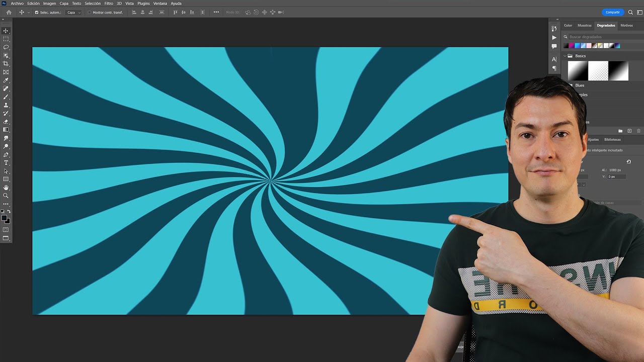Select the Eyedropper tool
This screenshot has width=644, height=362.
(6, 80)
